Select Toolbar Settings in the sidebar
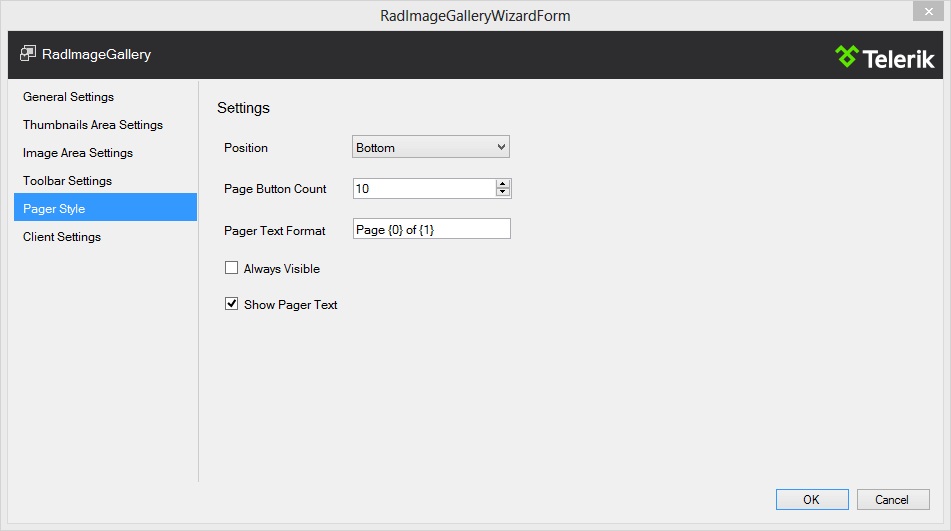 tap(68, 181)
